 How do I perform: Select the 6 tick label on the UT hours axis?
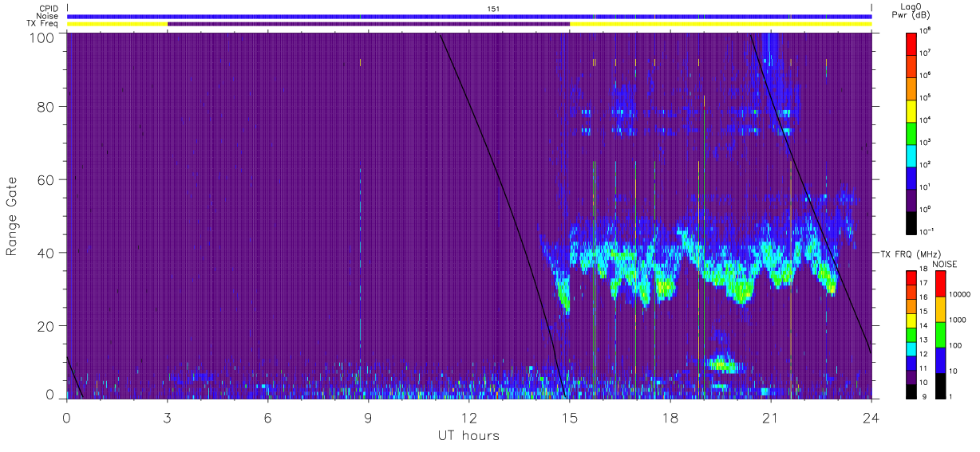[268, 417]
